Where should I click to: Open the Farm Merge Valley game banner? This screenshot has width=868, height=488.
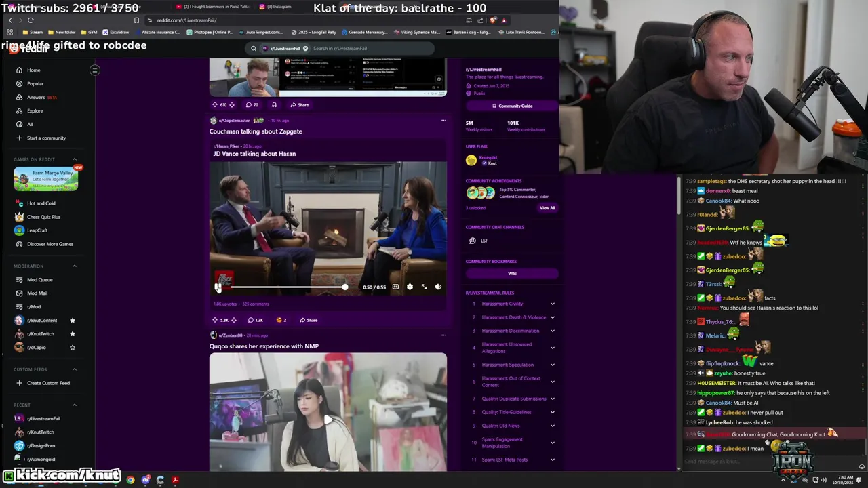(45, 179)
